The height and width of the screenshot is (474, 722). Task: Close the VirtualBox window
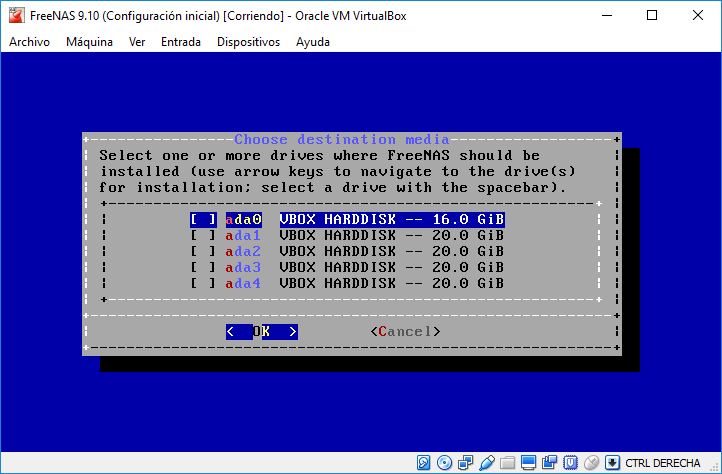point(698,15)
